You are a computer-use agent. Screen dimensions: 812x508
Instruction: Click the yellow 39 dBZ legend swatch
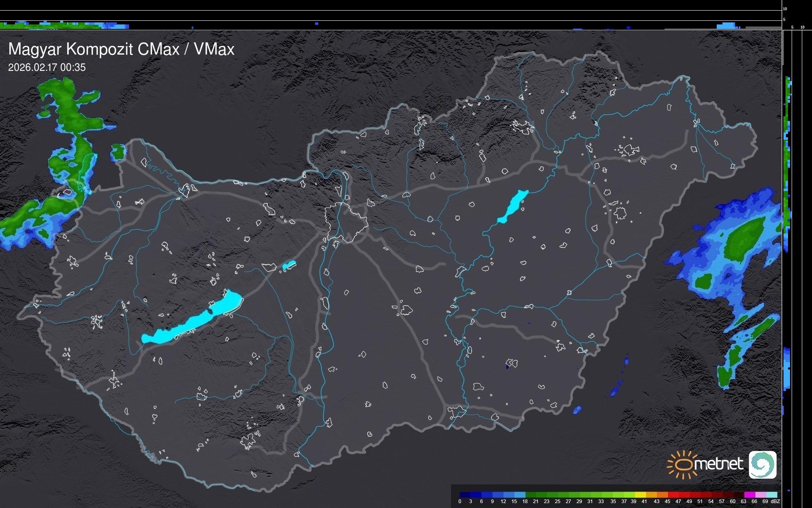(640, 495)
